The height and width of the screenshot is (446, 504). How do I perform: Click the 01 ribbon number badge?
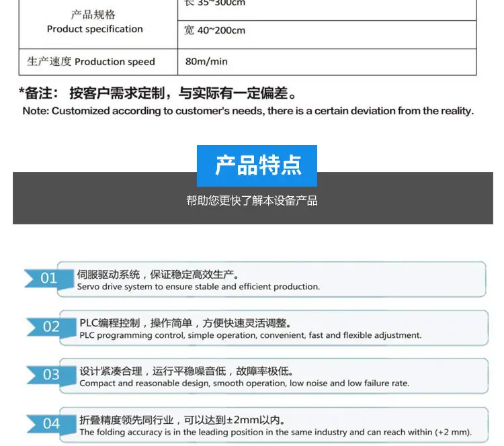(49, 278)
